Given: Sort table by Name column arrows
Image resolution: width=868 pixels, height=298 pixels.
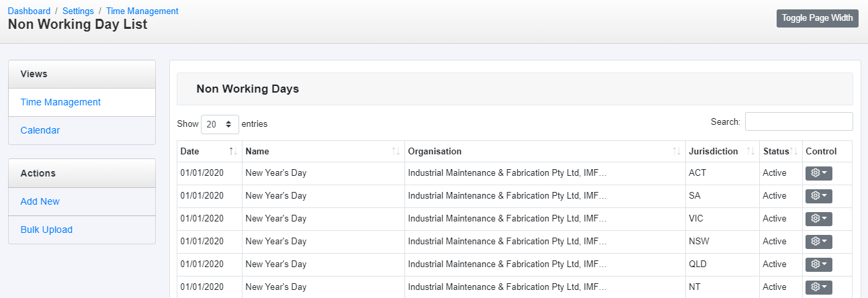Looking at the screenshot, I should pyautogui.click(x=396, y=152).
